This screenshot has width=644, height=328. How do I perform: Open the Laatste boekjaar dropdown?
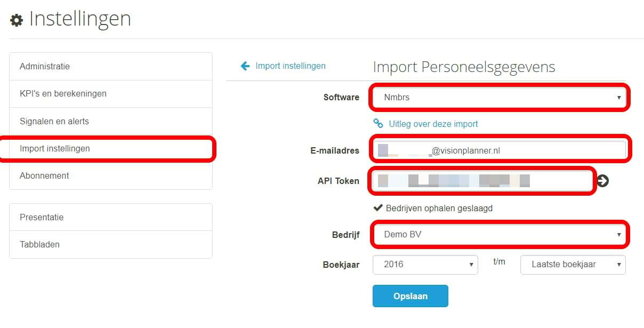pyautogui.click(x=573, y=264)
